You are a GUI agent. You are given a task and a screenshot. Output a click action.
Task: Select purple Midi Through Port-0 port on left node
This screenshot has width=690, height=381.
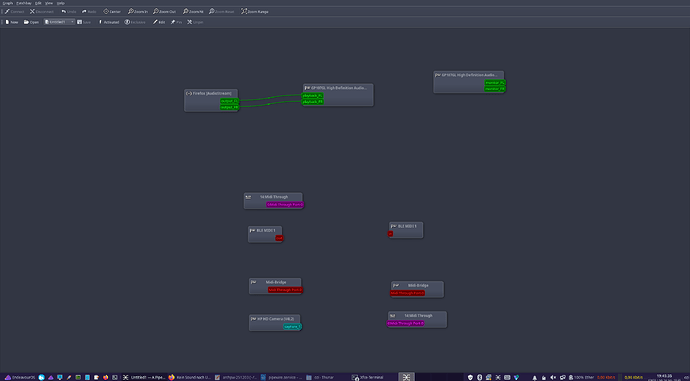tap(285, 205)
